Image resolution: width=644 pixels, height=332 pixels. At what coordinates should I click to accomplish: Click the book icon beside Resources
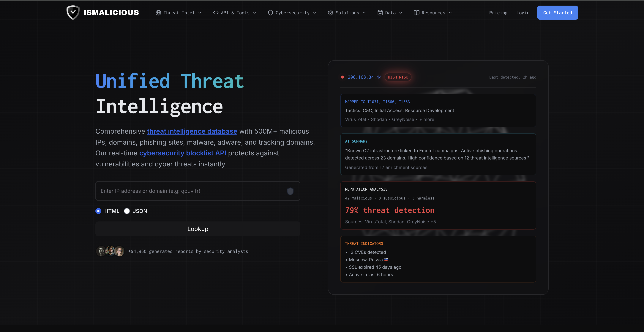point(416,13)
